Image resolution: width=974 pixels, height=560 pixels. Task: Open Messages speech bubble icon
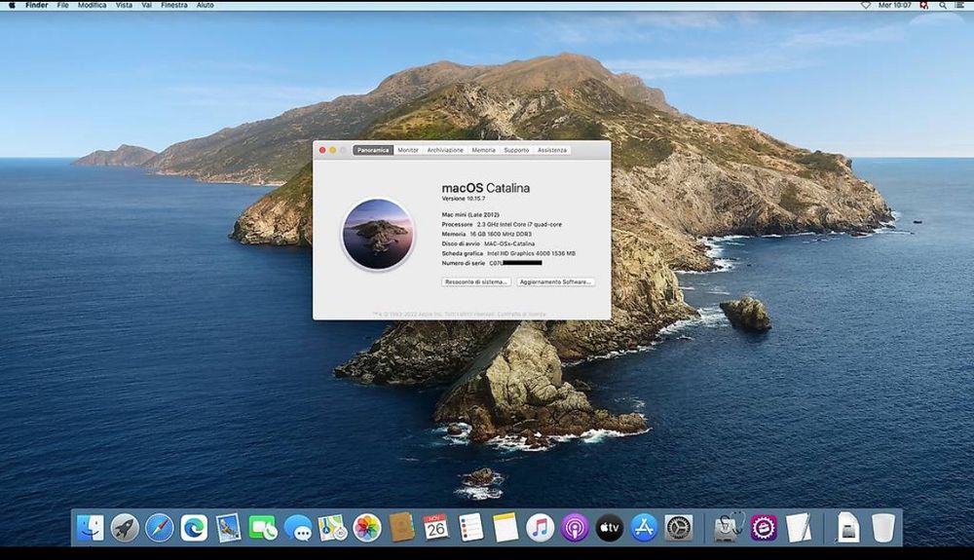tap(298, 528)
